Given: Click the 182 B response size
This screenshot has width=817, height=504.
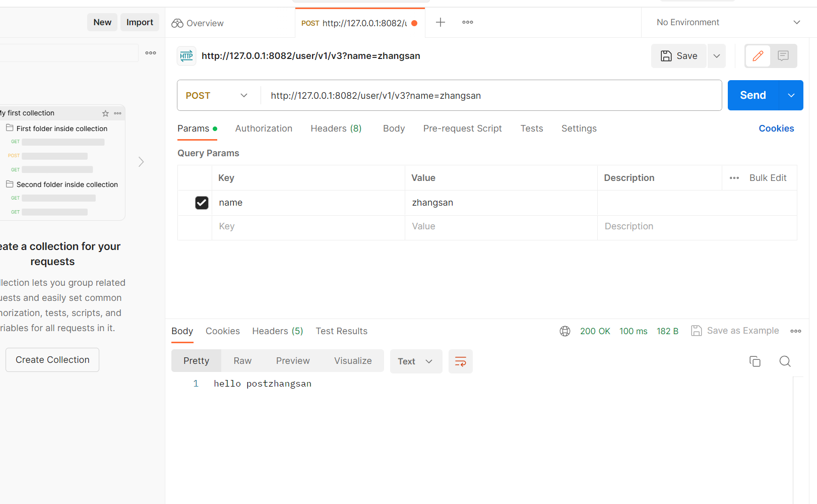Looking at the screenshot, I should (x=667, y=331).
